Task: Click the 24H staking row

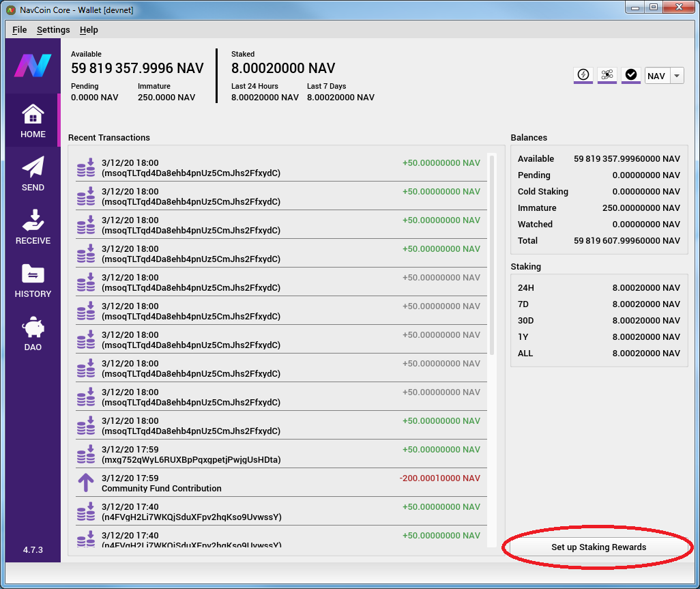Action: (598, 288)
